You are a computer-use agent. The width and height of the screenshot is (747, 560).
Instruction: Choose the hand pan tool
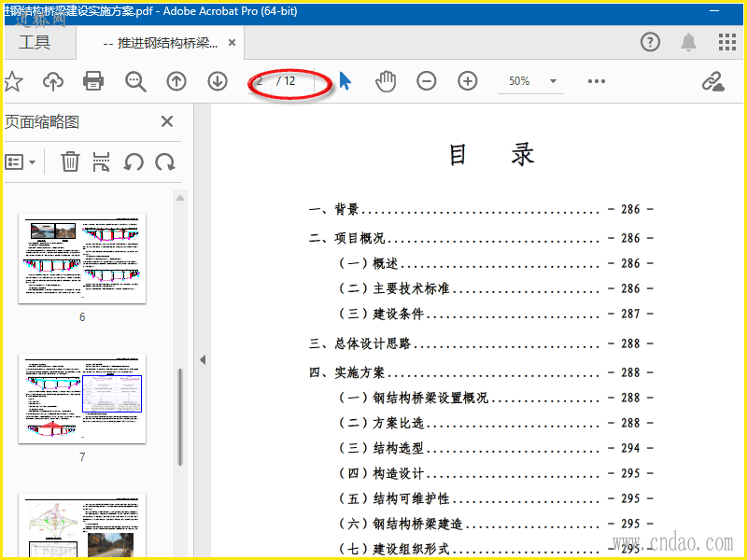386,81
